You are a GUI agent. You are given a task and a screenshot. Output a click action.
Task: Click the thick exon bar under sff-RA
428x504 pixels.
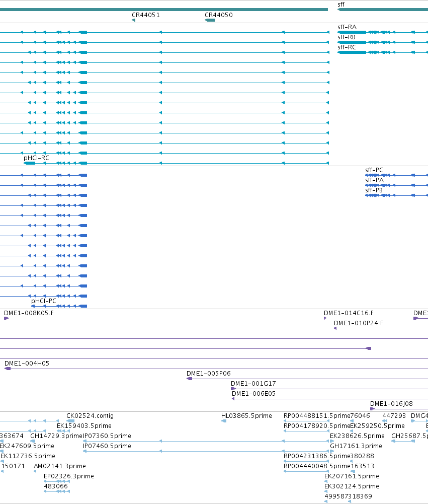pos(352,32)
